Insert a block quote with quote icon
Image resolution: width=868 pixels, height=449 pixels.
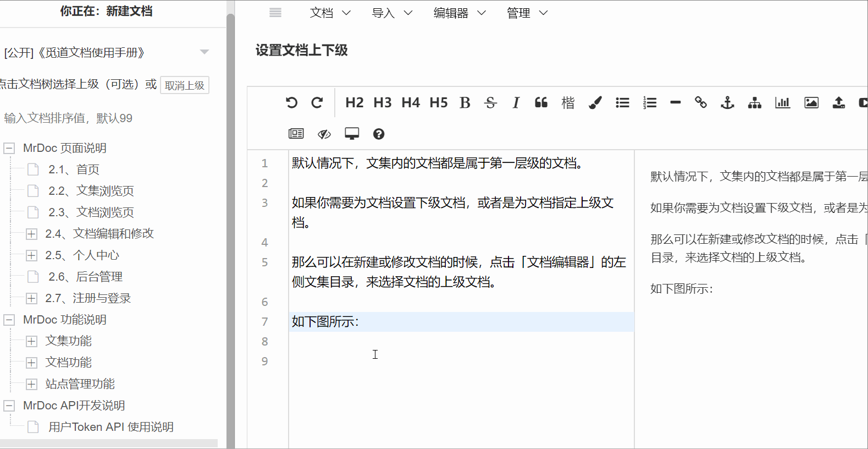point(541,103)
